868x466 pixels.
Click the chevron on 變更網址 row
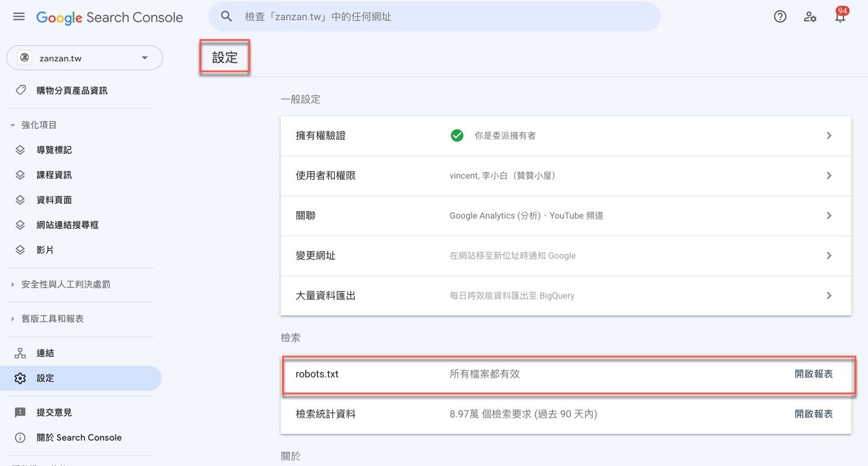[x=829, y=255]
